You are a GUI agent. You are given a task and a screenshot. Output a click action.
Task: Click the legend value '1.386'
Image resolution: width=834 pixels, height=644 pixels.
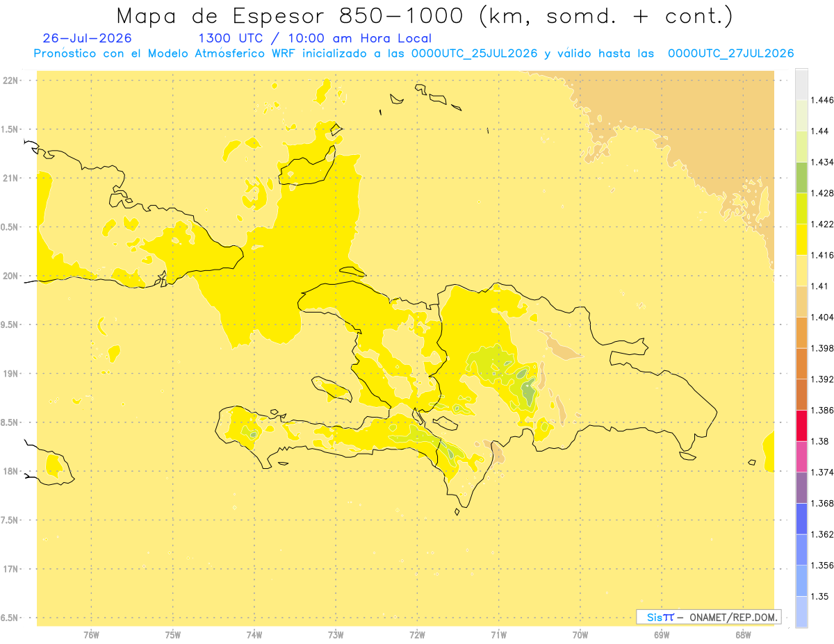[x=821, y=411]
